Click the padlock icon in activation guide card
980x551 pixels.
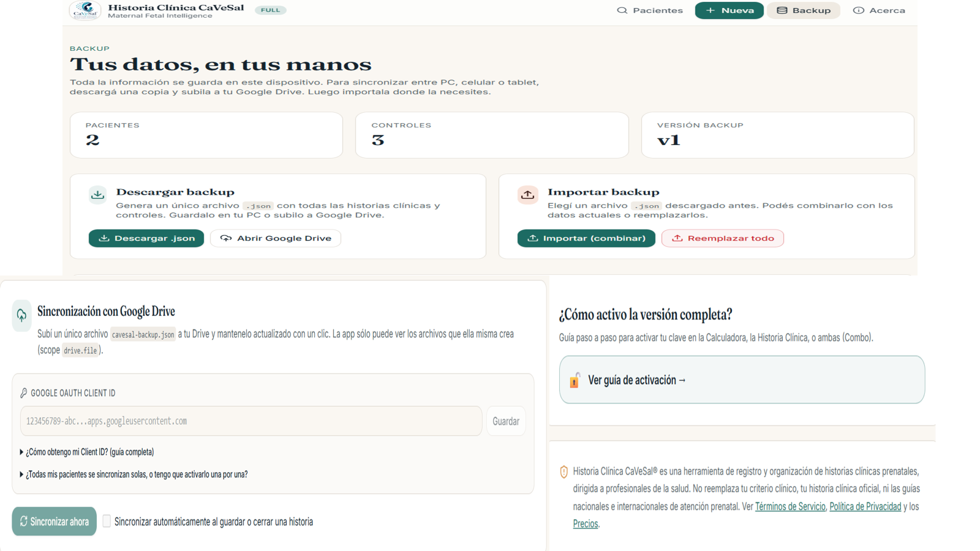[x=575, y=380]
